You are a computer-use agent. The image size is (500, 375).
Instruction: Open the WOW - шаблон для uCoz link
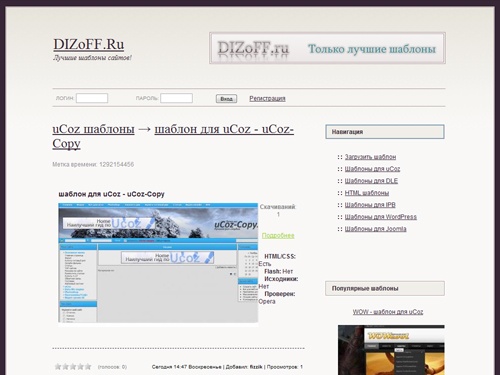coord(388,312)
